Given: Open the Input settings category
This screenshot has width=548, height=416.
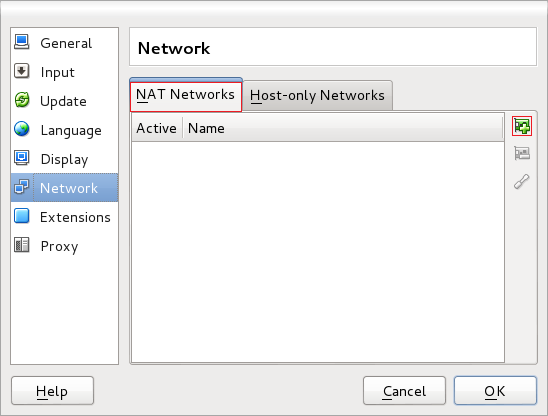Looking at the screenshot, I should pyautogui.click(x=65, y=72).
